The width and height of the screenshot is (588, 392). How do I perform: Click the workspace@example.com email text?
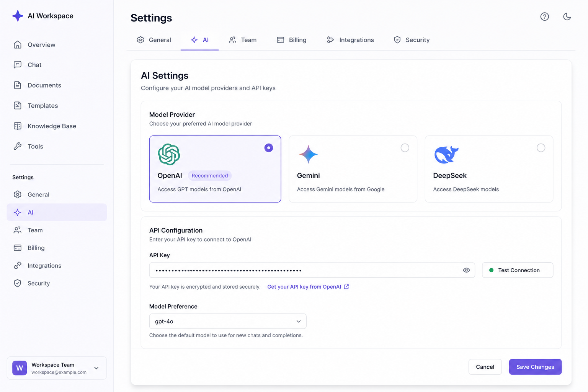pos(59,372)
